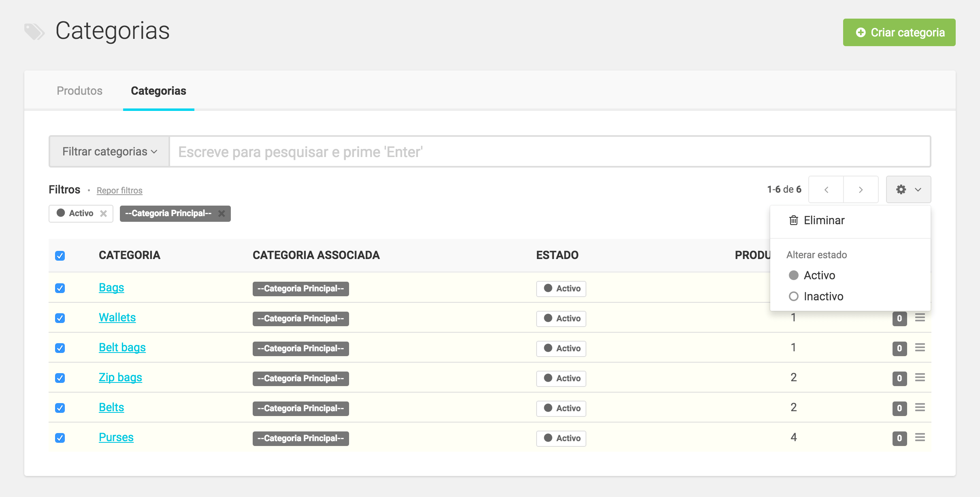
Task: Click the drag handle icon on Purses row
Action: click(x=920, y=438)
